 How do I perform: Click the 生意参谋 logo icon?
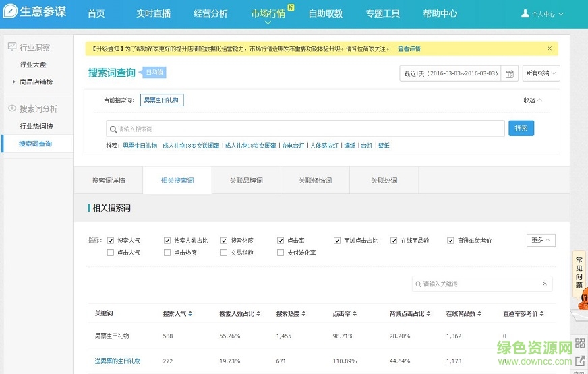point(10,13)
